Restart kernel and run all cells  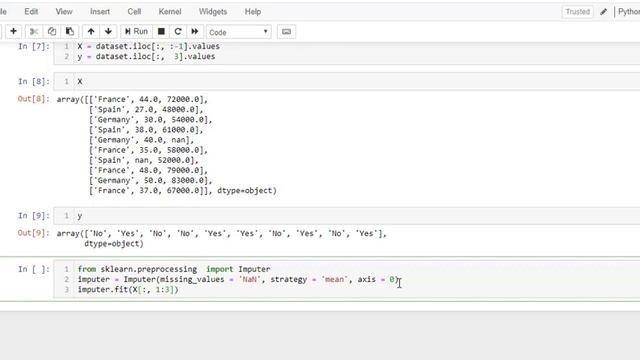point(195,31)
